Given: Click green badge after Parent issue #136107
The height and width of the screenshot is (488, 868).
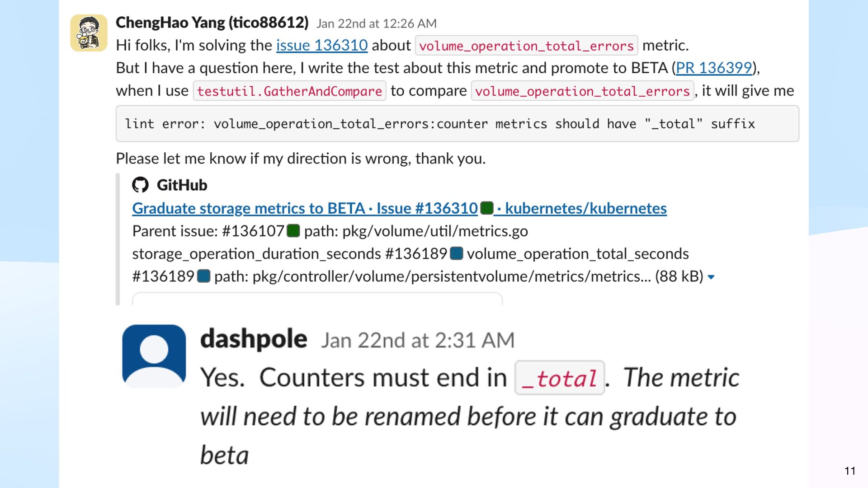Looking at the screenshot, I should tap(293, 231).
